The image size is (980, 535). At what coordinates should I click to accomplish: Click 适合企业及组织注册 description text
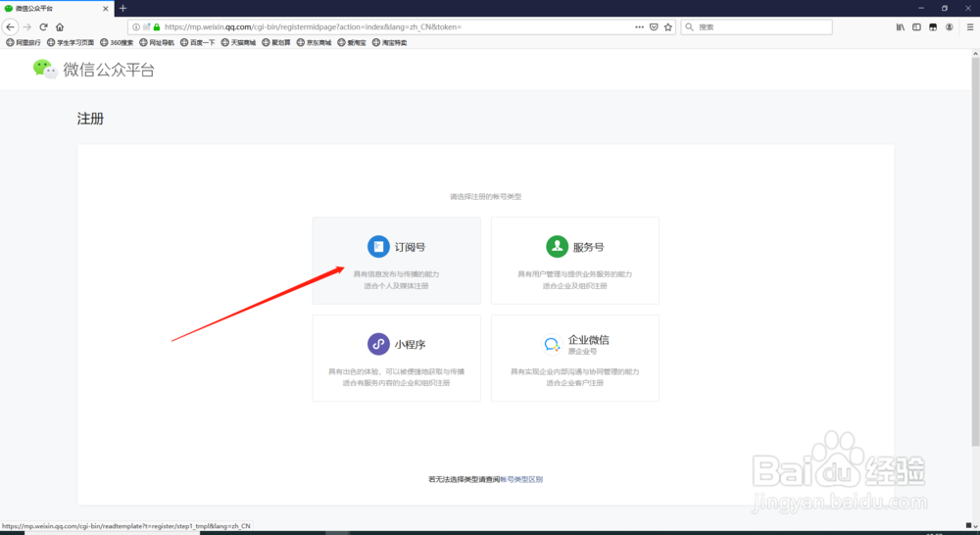575,286
